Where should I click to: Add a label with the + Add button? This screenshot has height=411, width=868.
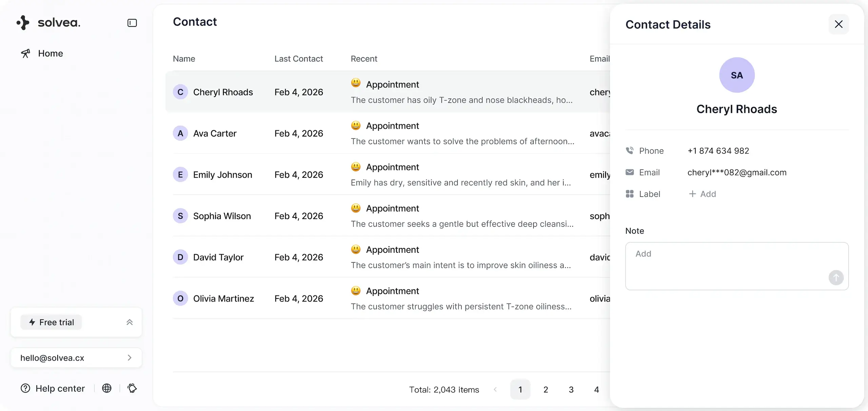(x=703, y=194)
